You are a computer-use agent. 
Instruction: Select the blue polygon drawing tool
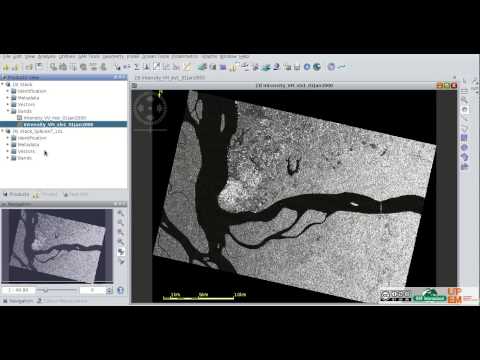click(x=465, y=157)
